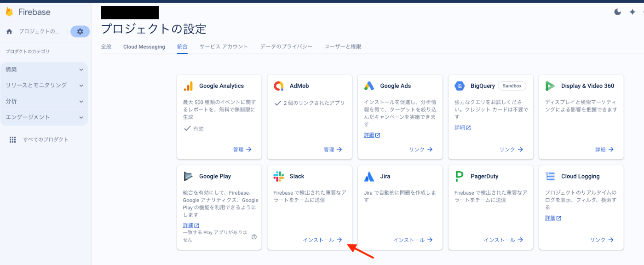Click the Jira logo icon
644x265 pixels.
click(x=369, y=176)
